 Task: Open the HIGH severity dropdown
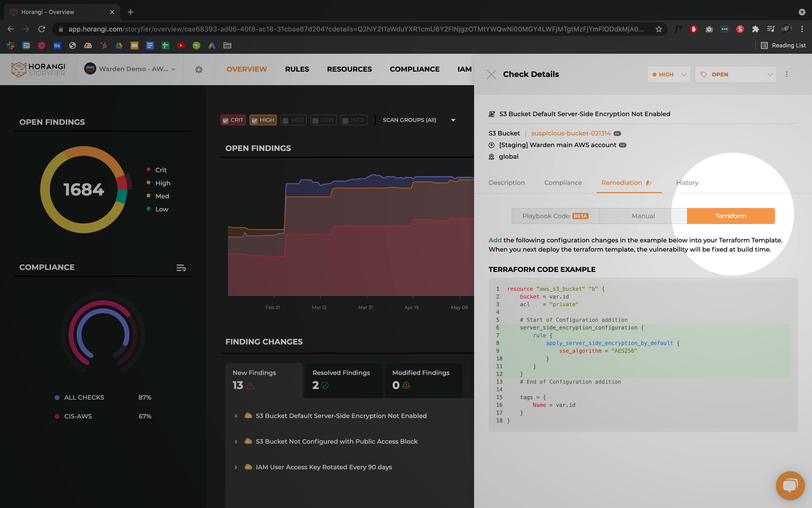(669, 74)
